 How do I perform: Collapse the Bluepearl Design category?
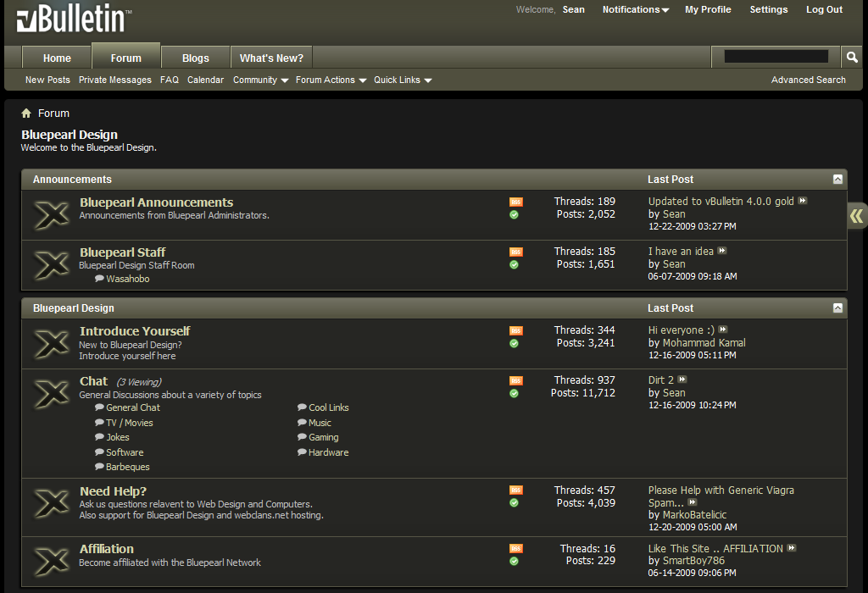(x=837, y=308)
